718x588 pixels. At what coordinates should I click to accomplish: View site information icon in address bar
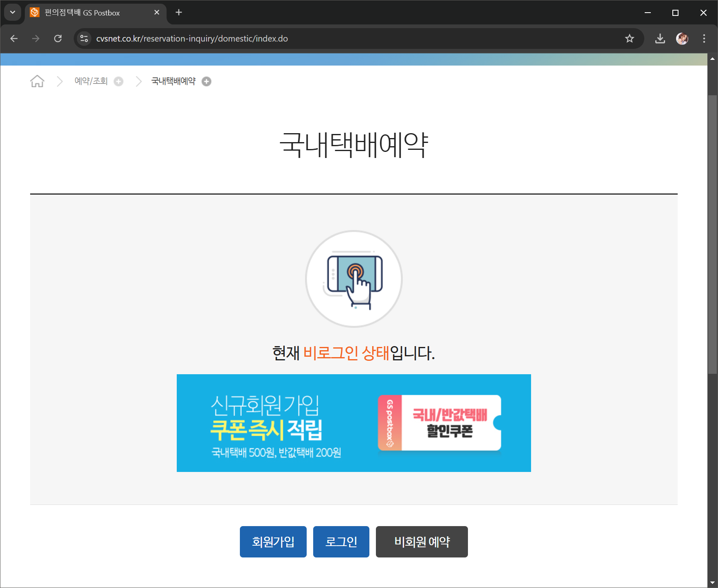coord(84,39)
